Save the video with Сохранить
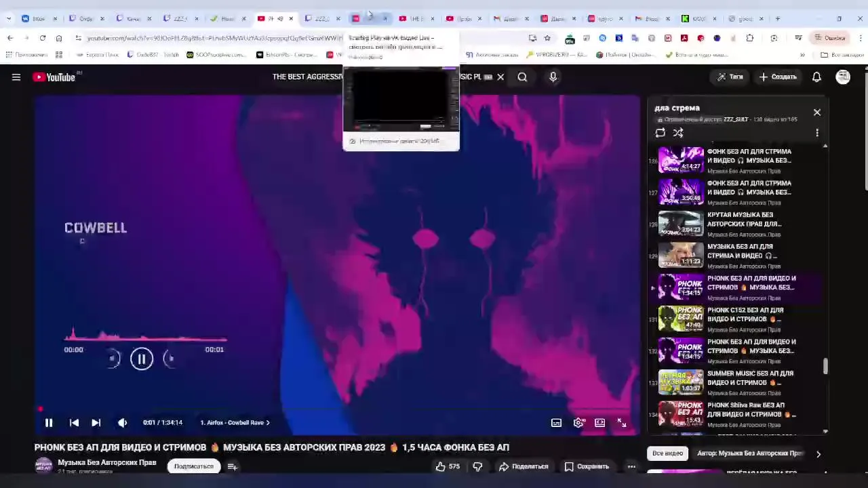Viewport: 868px width, 488px height. coord(587,466)
